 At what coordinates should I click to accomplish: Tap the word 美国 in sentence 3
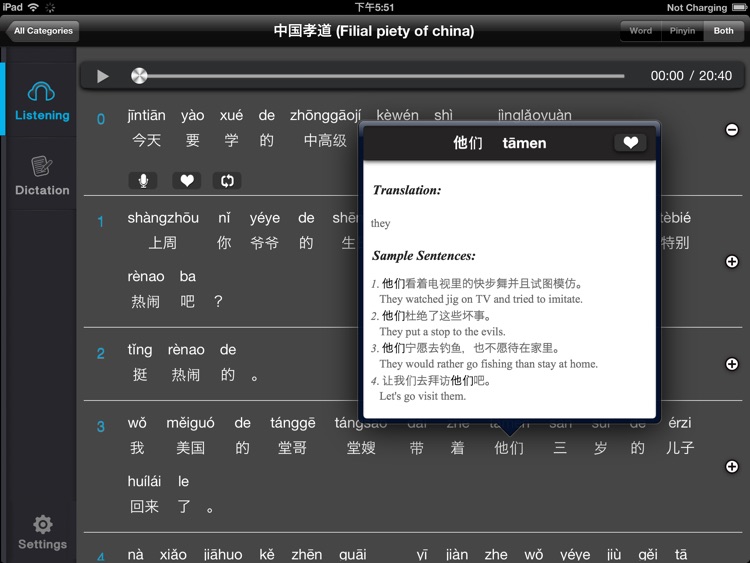[x=190, y=448]
